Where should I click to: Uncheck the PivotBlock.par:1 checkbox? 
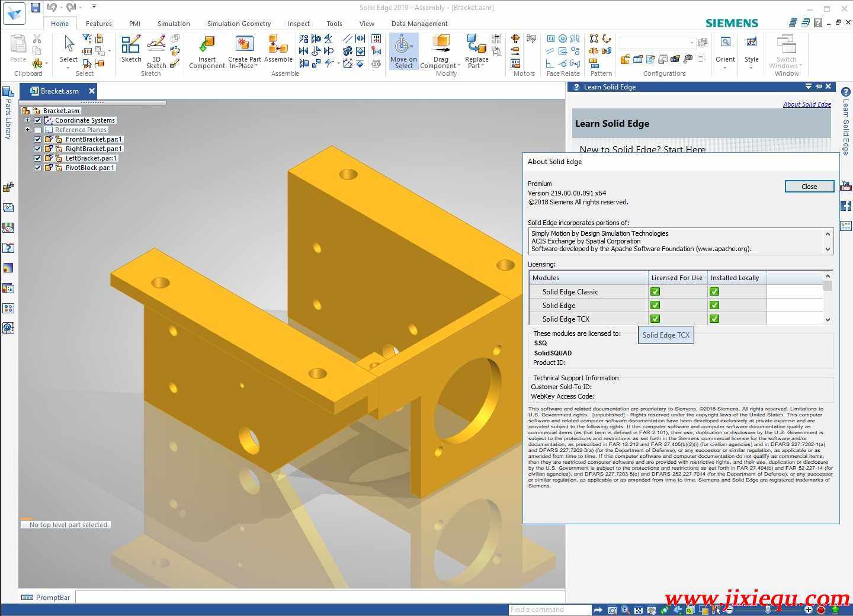[x=37, y=168]
